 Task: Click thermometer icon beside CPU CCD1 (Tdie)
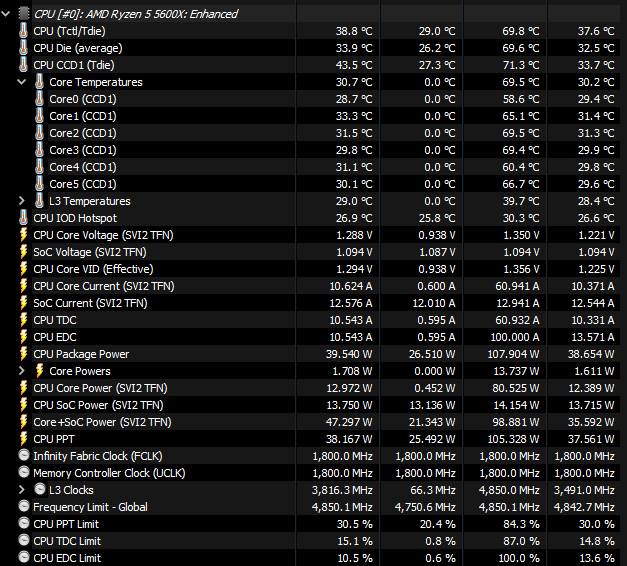click(x=24, y=65)
